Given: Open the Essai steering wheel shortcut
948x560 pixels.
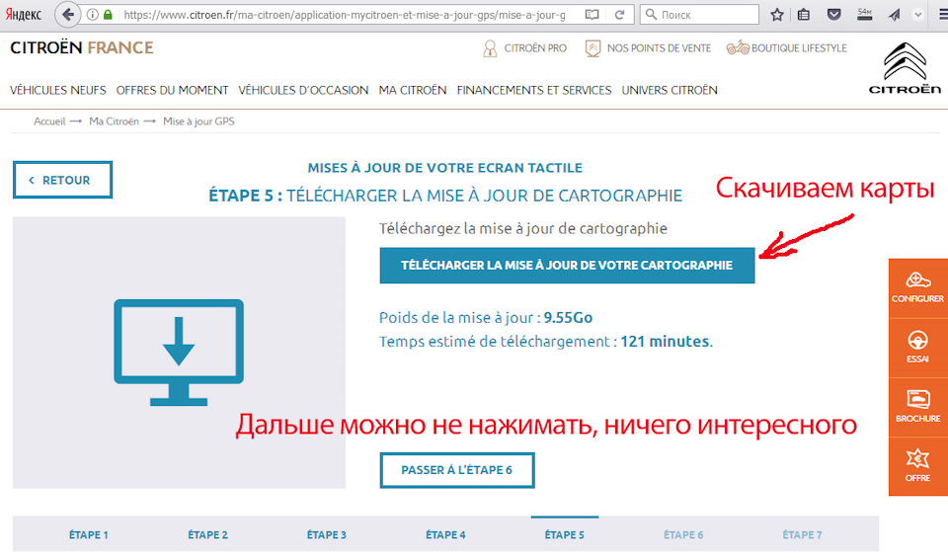Looking at the screenshot, I should coord(917,348).
